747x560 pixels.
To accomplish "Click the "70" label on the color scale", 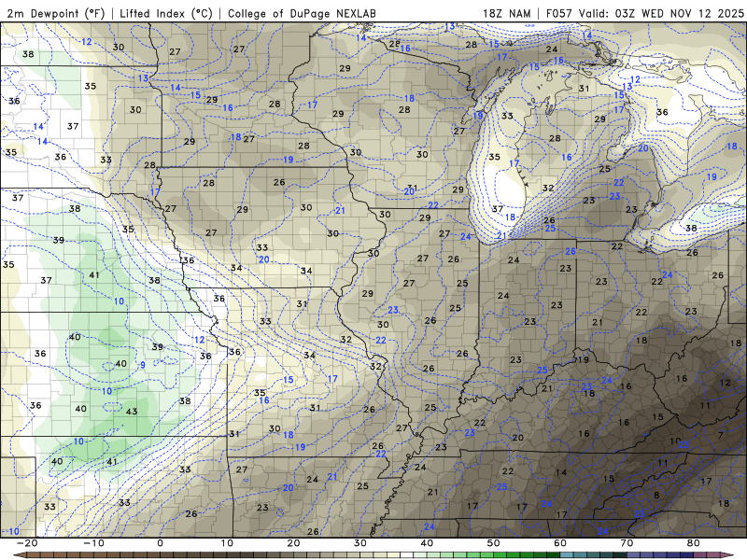I will 627,543.
